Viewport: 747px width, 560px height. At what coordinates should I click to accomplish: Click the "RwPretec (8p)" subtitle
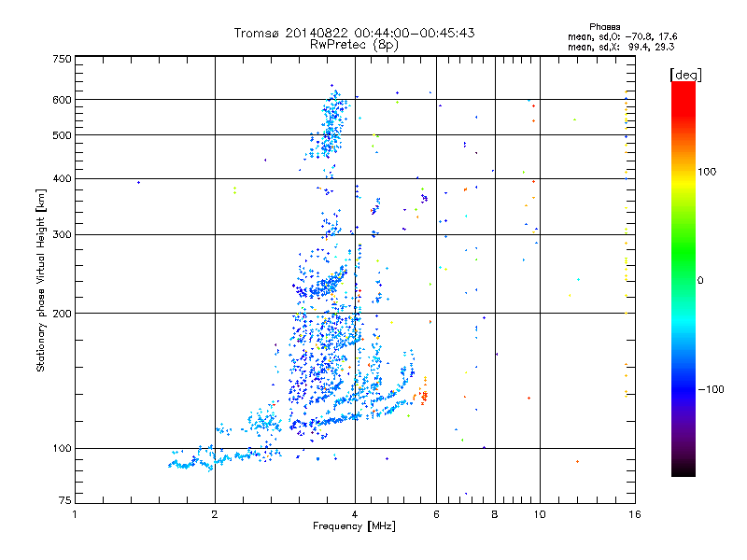point(354,45)
